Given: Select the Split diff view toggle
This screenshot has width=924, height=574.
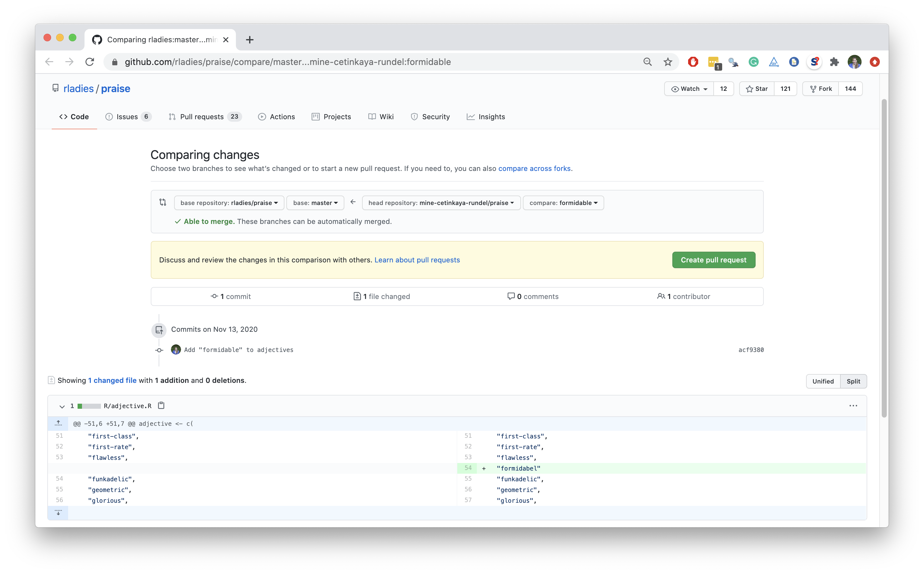Looking at the screenshot, I should tap(854, 381).
